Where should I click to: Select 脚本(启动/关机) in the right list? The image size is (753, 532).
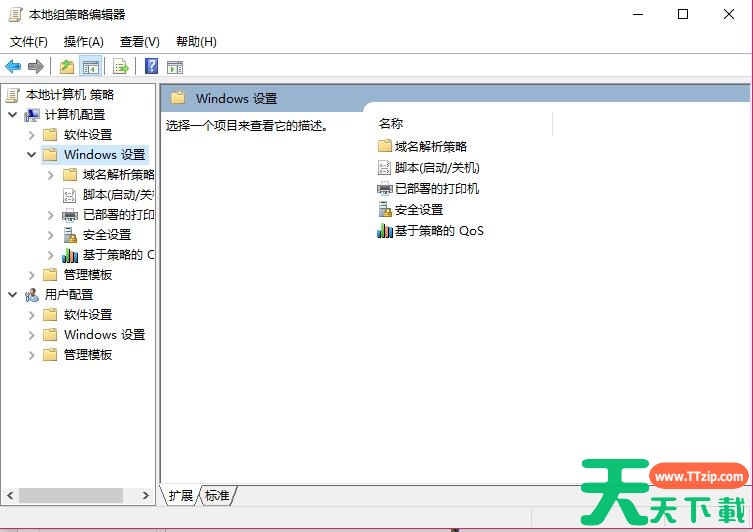436,168
